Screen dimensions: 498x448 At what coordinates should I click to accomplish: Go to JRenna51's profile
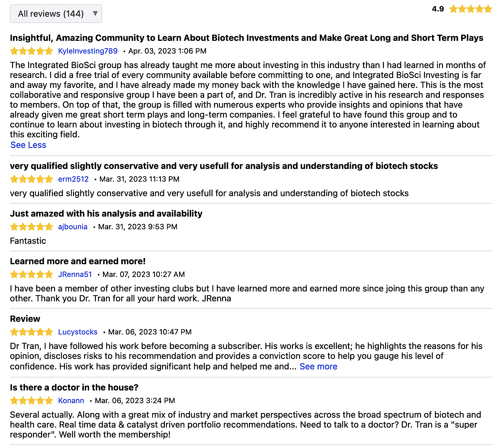tap(75, 274)
